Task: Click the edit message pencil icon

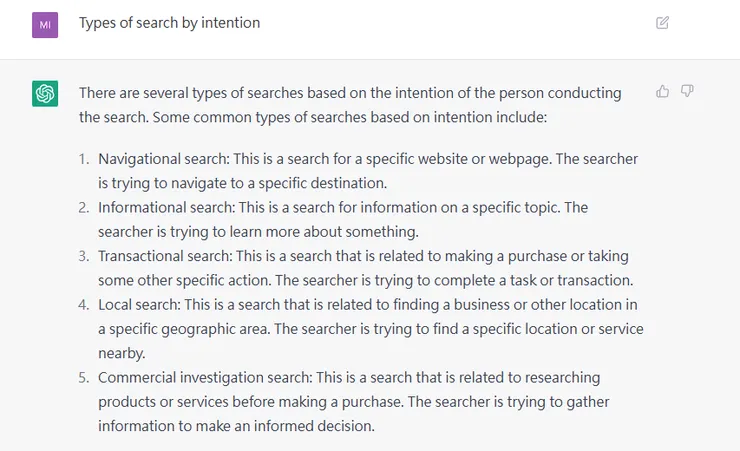Action: tap(662, 23)
